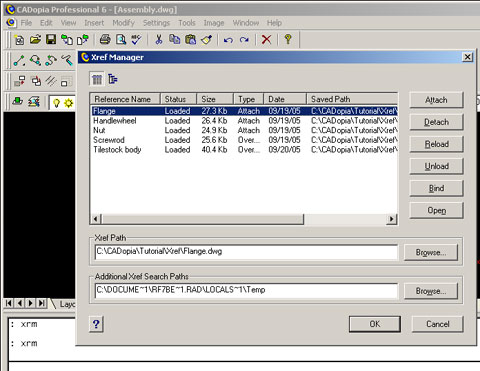Click the Reload button
Screen dimensions: 480x371
[436, 144]
